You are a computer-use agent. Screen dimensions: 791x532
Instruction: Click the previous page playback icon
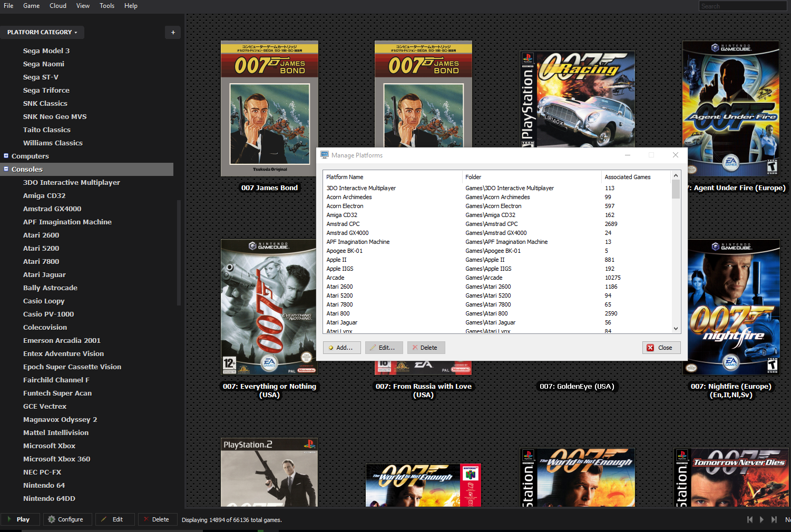click(750, 519)
